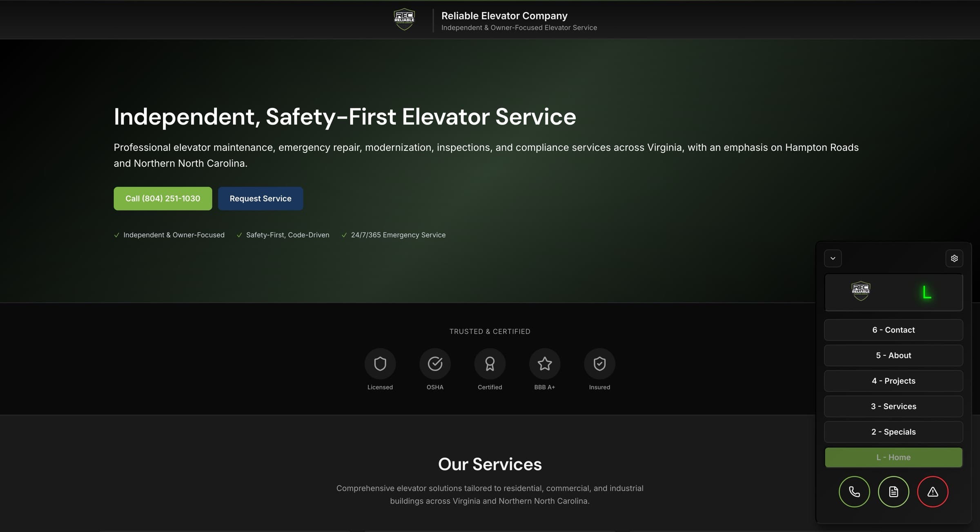980x532 pixels.
Task: Click the OSHA checkmark badge icon
Action: pyautogui.click(x=435, y=364)
